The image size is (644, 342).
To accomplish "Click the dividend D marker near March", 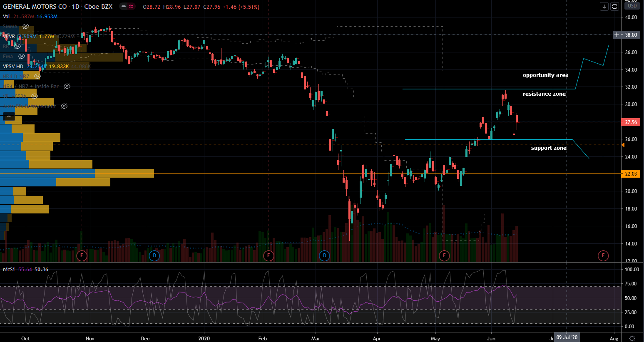I will (x=325, y=255).
